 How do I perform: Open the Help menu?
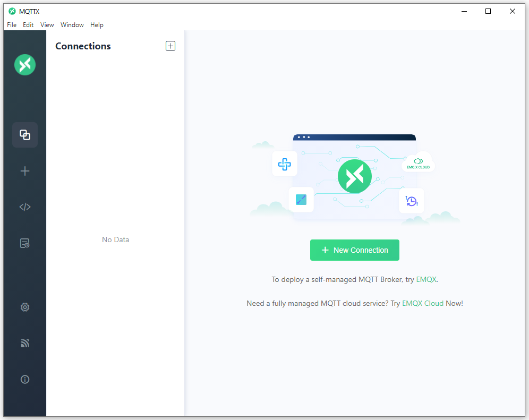(97, 25)
